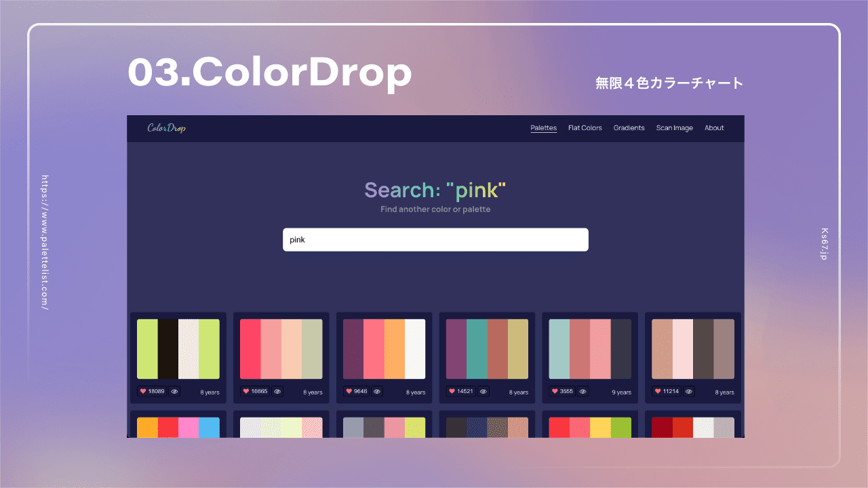Like the palette with 3555 hearts
868x488 pixels.
pyautogui.click(x=563, y=391)
